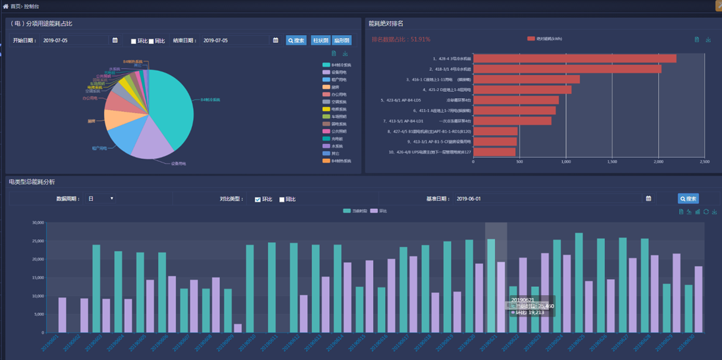Click the 搜索 button in the top-left panel
Screen dimensions: 722x360
click(296, 41)
